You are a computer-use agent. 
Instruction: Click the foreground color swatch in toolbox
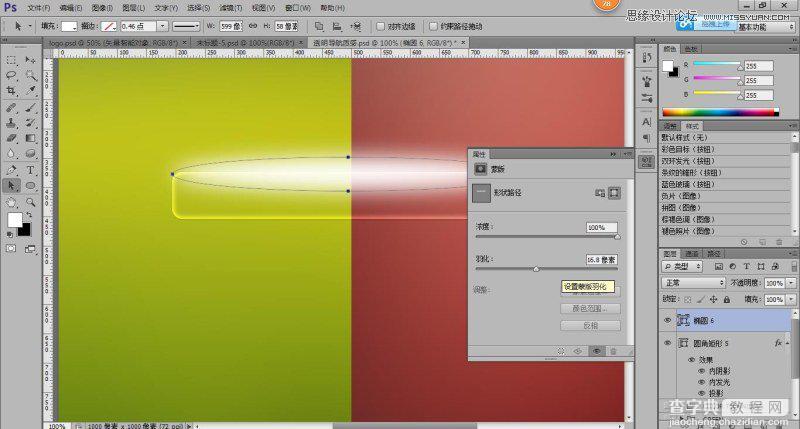pyautogui.click(x=15, y=220)
